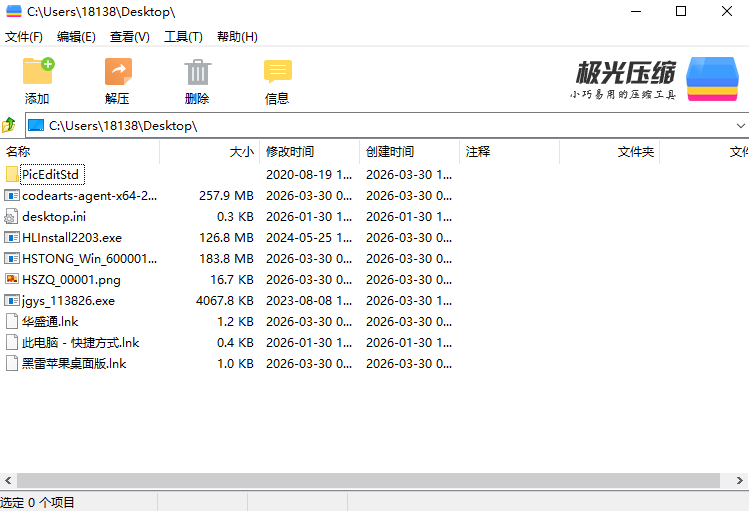Click the 选定 0 个项目 status text
Image resolution: width=749 pixels, height=511 pixels.
coord(37,502)
